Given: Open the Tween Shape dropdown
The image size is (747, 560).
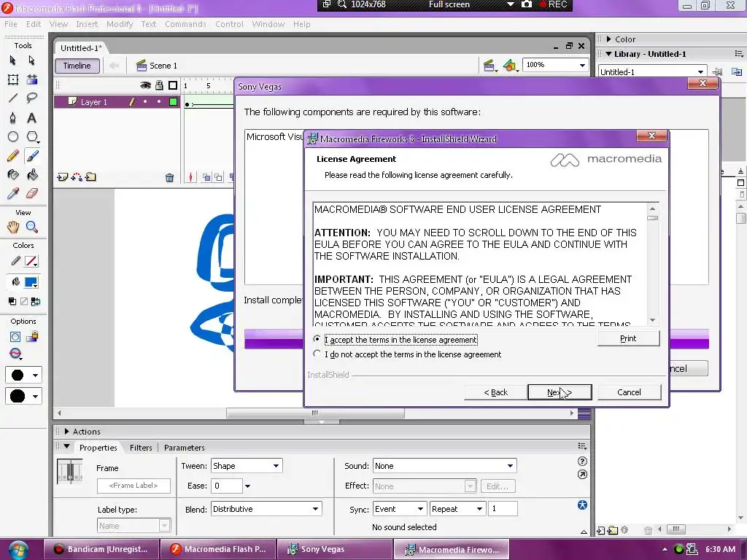Looking at the screenshot, I should [x=276, y=466].
